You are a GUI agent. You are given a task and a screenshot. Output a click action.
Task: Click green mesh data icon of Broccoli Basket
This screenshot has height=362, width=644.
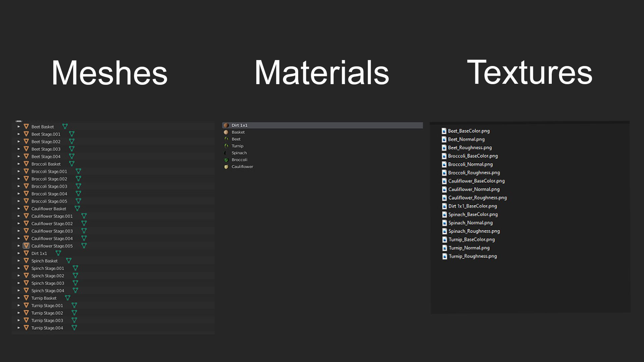point(71,164)
